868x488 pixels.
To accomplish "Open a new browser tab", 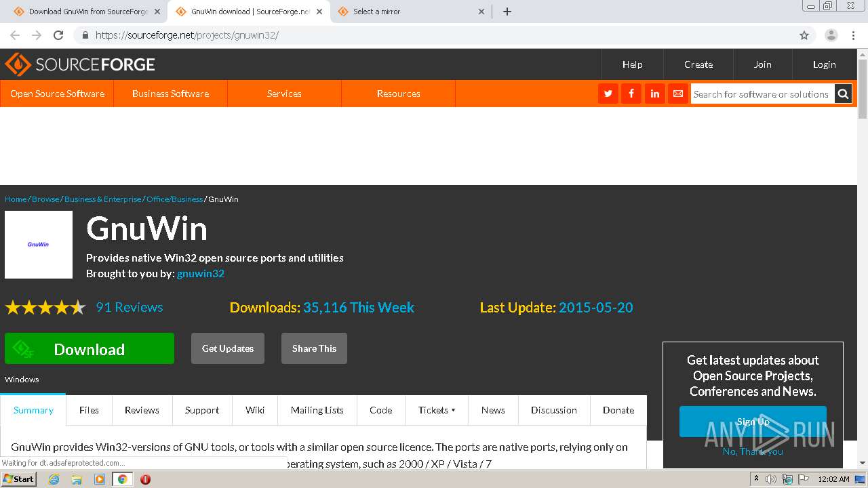I will point(507,12).
